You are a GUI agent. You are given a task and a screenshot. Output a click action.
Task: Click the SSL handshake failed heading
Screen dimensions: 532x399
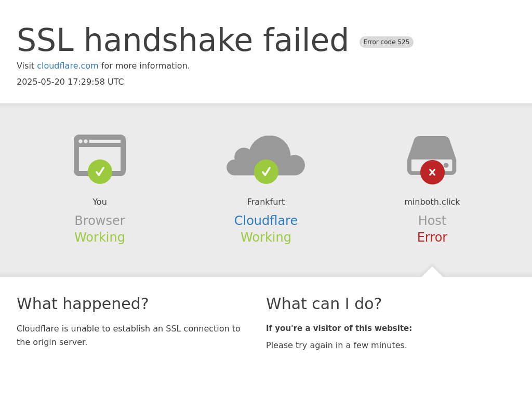tap(182, 41)
